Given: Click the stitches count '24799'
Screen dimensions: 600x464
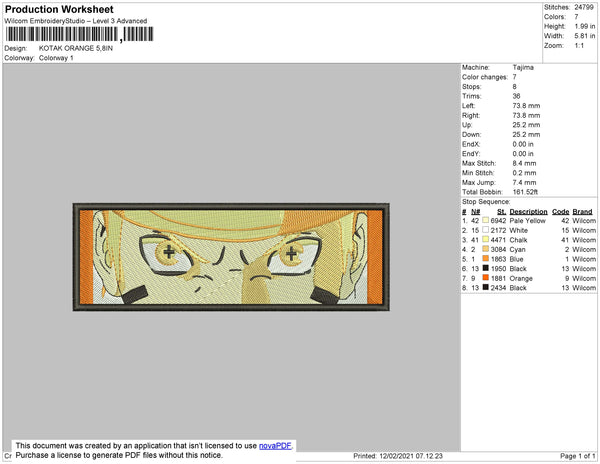Looking at the screenshot, I should (x=584, y=7).
